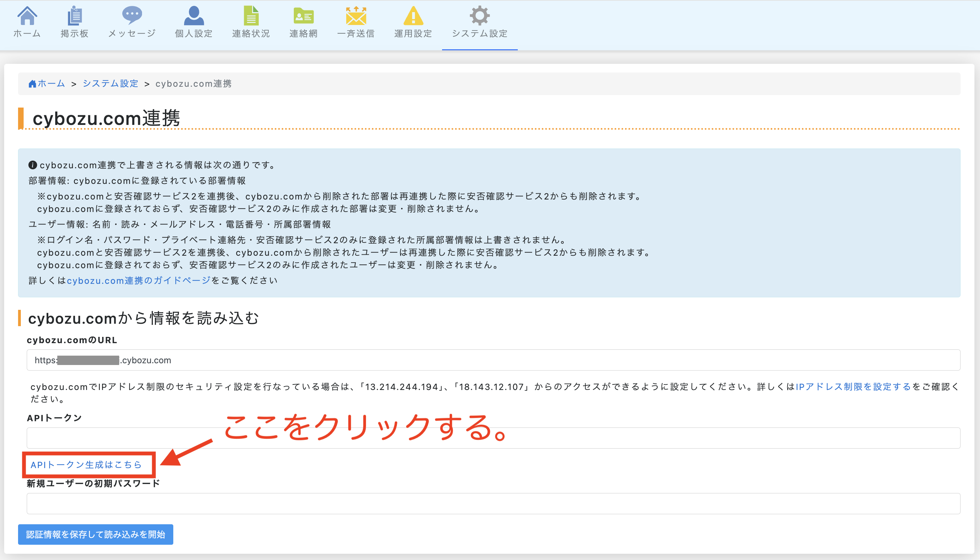Viewport: 980px width, 560px height.
Task: Select the 連絡状況 label in top navigation
Action: pos(251,34)
